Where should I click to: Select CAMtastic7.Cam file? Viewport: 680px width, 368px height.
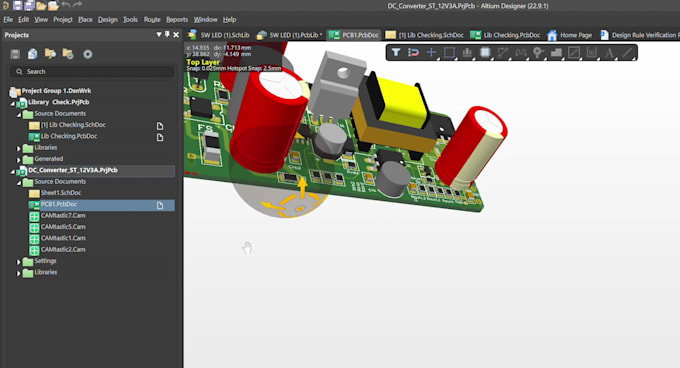pos(63,215)
